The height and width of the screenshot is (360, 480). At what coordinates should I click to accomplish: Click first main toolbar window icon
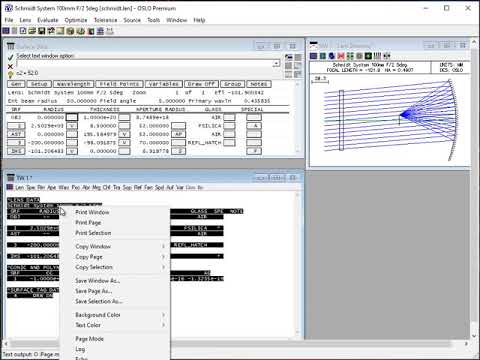pos(6,31)
